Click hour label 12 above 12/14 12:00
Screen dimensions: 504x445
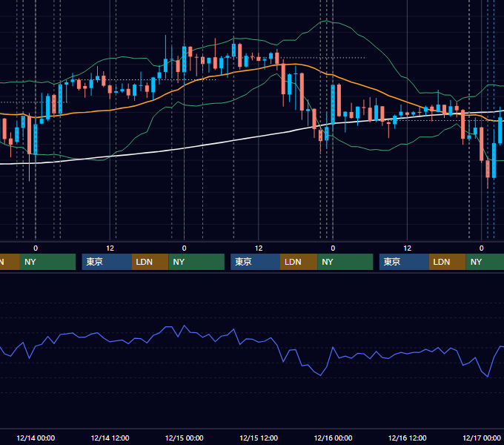110,248
